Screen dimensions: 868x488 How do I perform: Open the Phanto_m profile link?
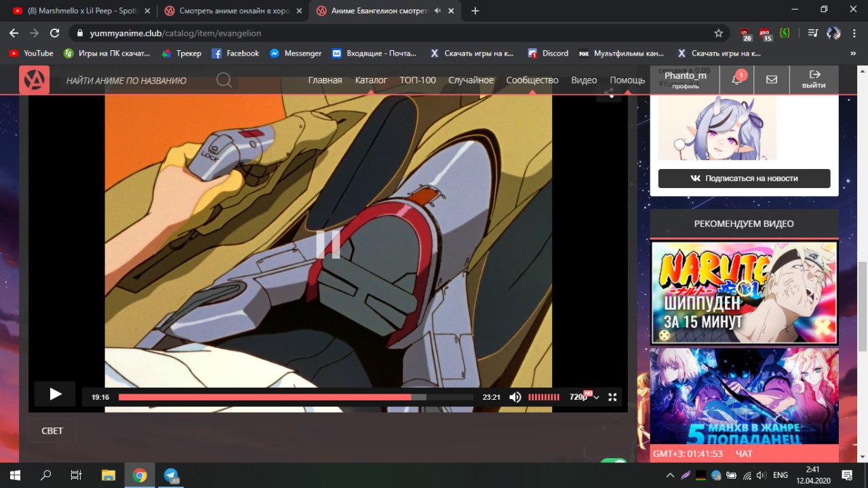point(684,79)
